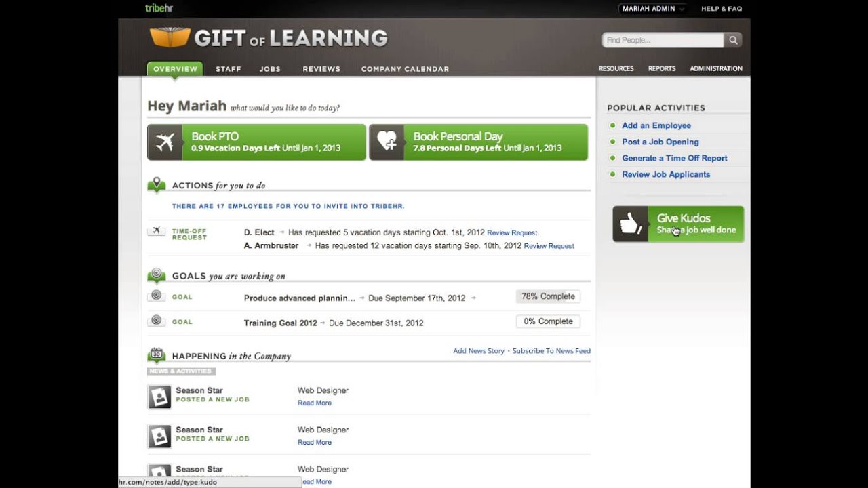Click the second Season Star avatar thumbnail

pyautogui.click(x=159, y=436)
